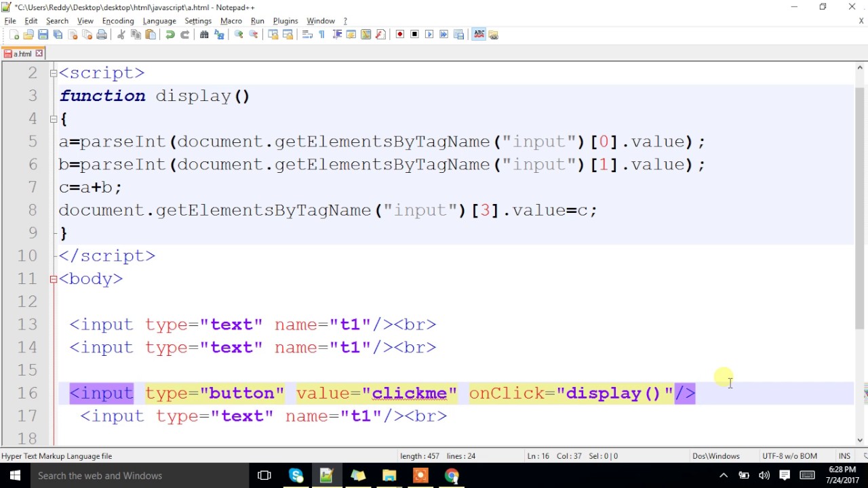Create a new document via toolbar
Viewport: 868px width, 488px height.
pyautogui.click(x=14, y=35)
